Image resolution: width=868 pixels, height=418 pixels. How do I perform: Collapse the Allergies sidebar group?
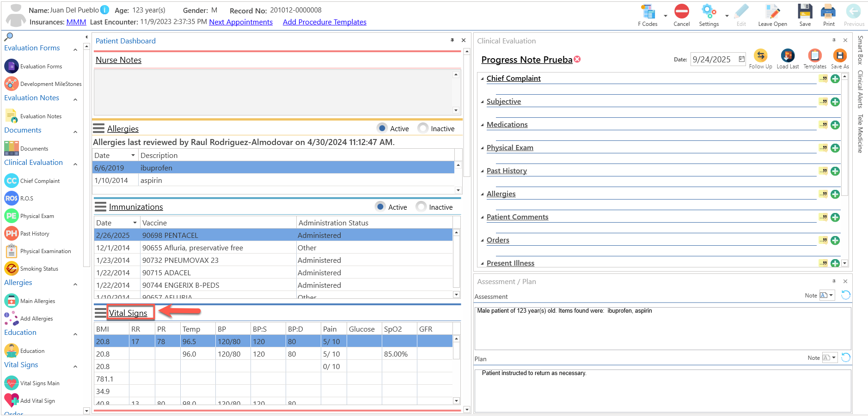(75, 284)
